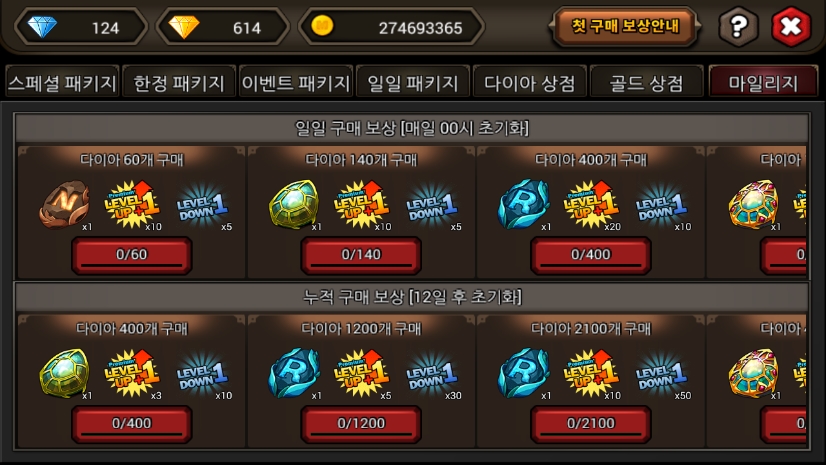Tap the green gem in cumulative 다이아 400개 구매
The height and width of the screenshot is (465, 826).
tap(64, 373)
